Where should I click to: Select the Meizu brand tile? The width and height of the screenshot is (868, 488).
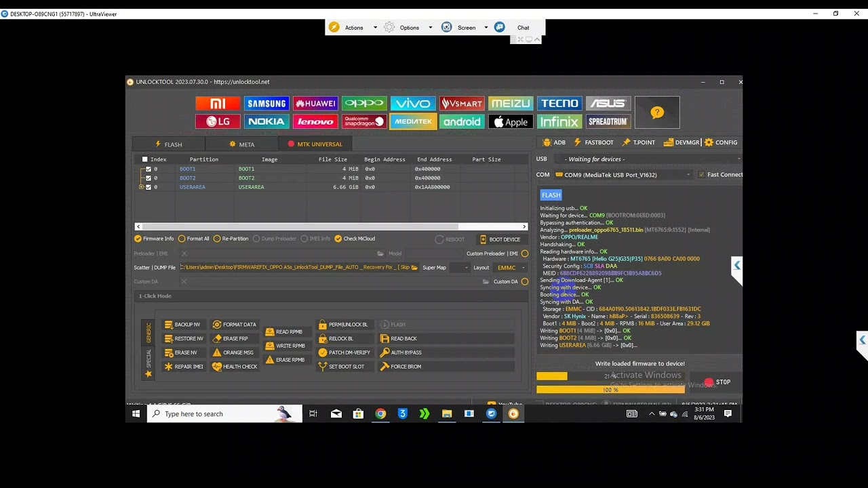511,104
